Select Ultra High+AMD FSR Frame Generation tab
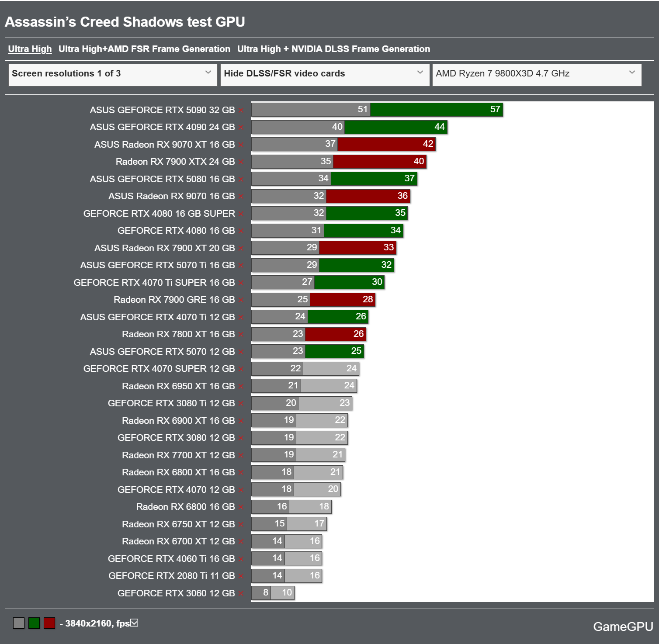 click(144, 49)
